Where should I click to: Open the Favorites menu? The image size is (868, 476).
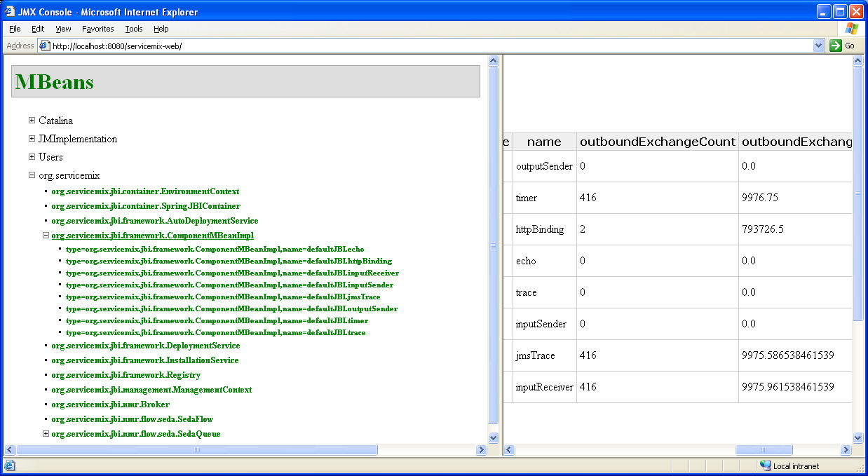point(97,29)
